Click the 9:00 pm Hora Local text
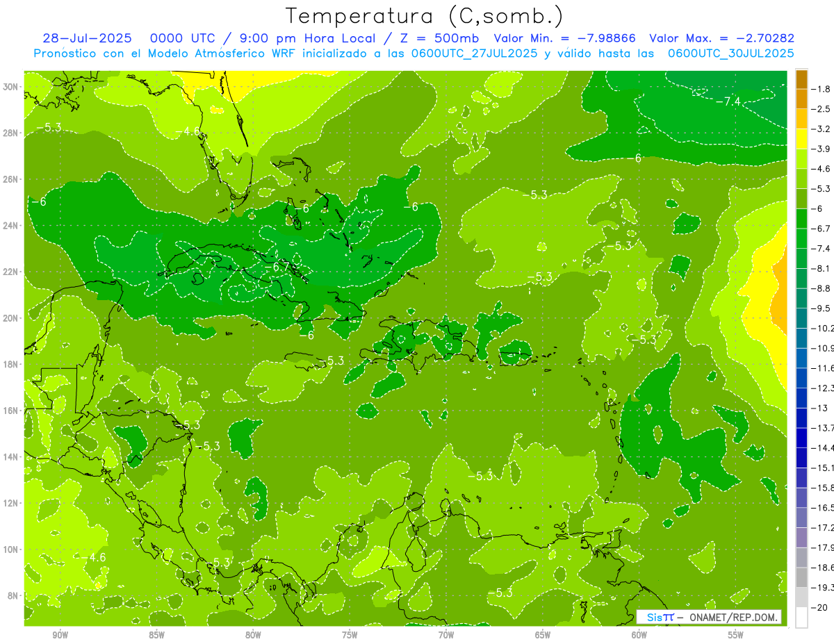The width and height of the screenshot is (834, 644). click(x=309, y=39)
